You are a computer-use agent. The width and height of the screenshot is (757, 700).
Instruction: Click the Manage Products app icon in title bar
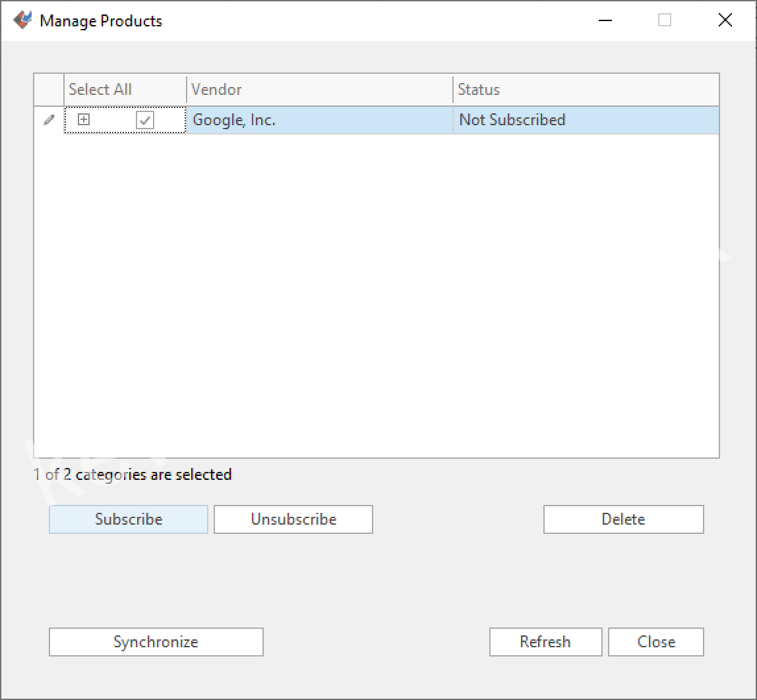[22, 20]
